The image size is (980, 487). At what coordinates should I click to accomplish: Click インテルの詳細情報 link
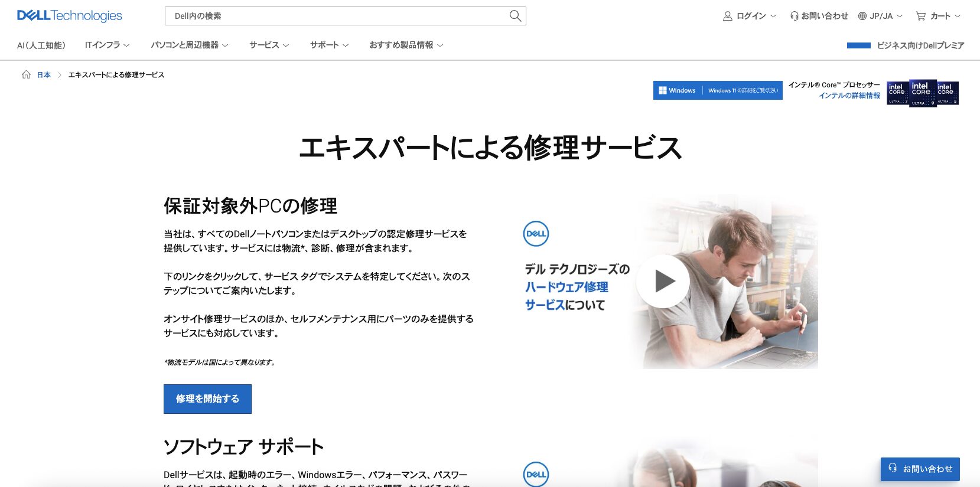click(x=849, y=96)
